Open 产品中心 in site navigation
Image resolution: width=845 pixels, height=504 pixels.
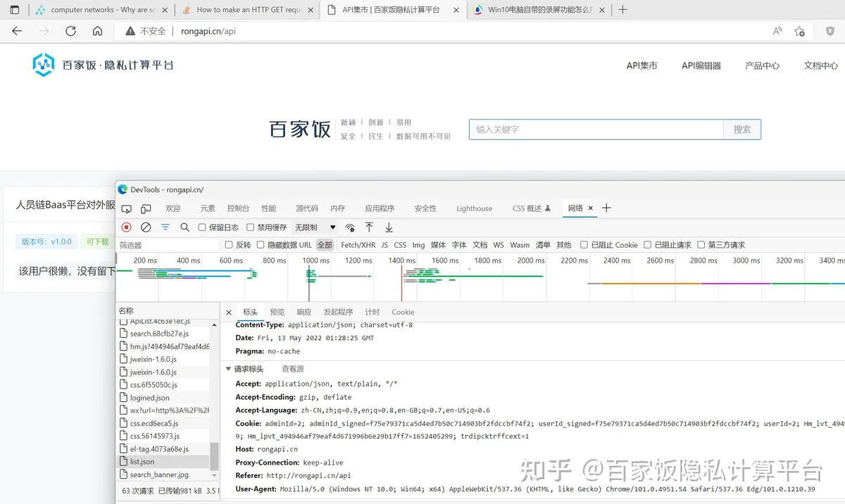pyautogui.click(x=762, y=65)
